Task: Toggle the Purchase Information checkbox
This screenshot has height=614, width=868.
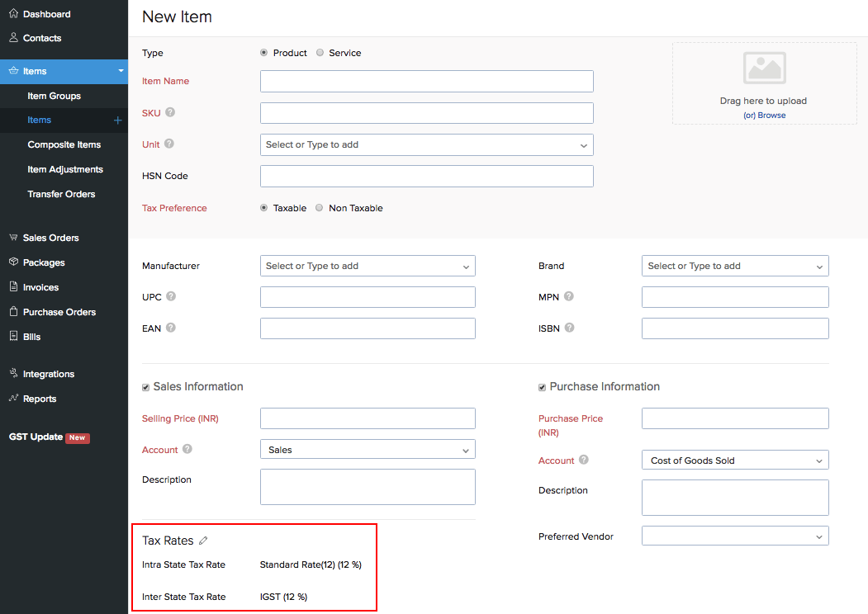Action: point(543,387)
